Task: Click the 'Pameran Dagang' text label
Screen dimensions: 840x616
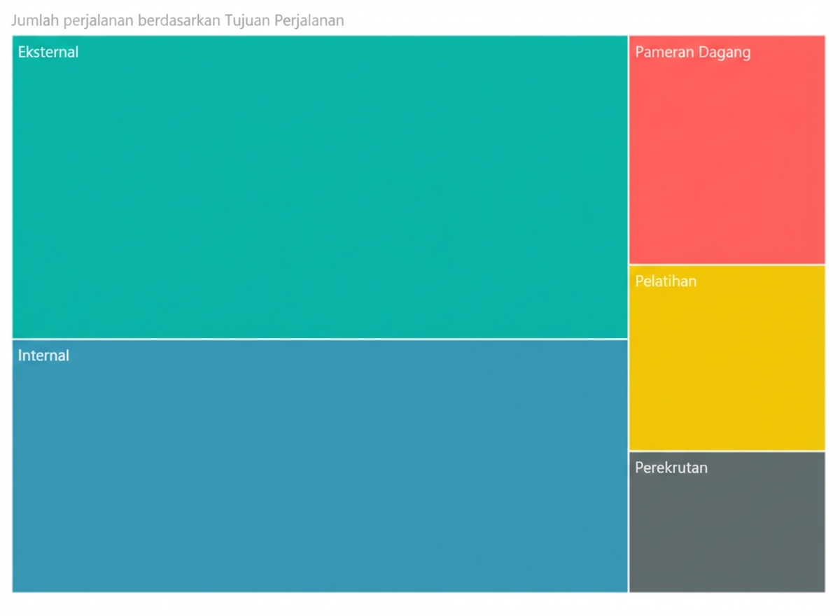Action: pos(692,52)
